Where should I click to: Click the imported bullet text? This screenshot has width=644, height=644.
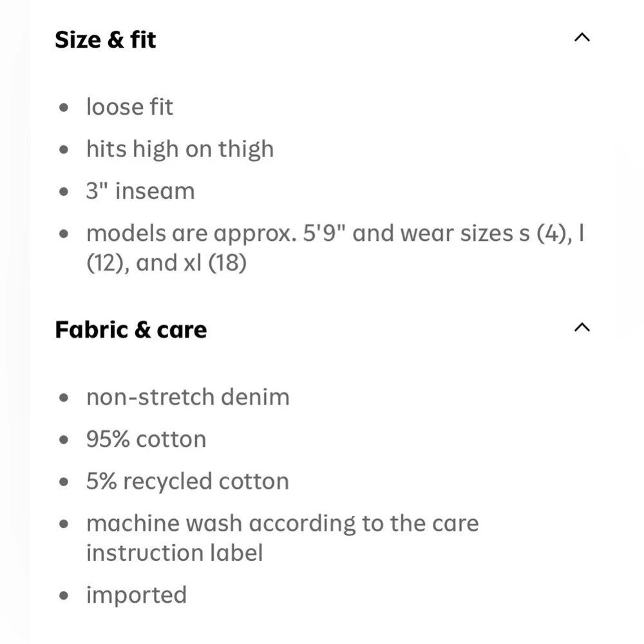point(137,596)
